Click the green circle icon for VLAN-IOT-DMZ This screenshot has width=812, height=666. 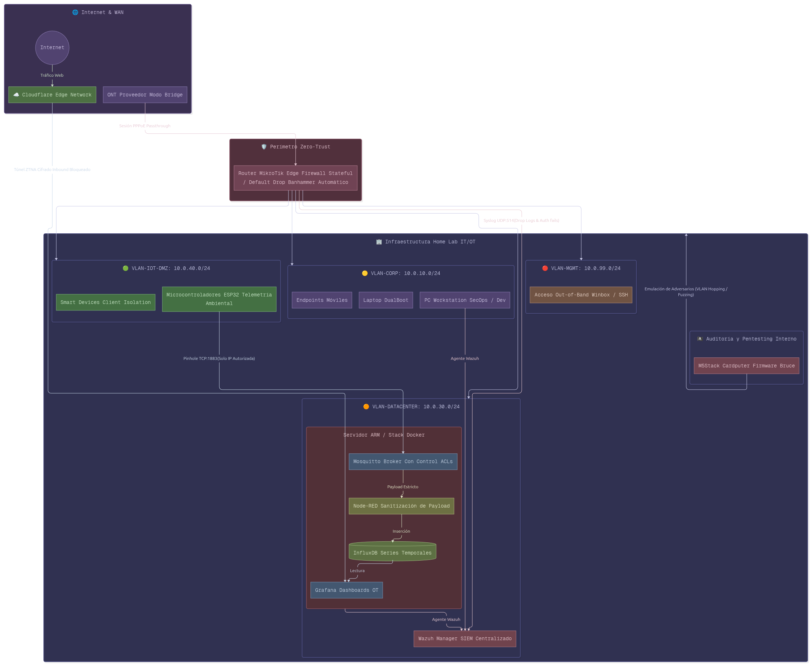pos(125,268)
